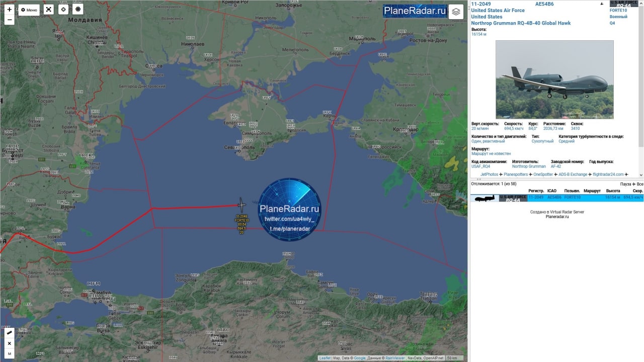
Task: Open the OneSpotter link
Action: (543, 174)
